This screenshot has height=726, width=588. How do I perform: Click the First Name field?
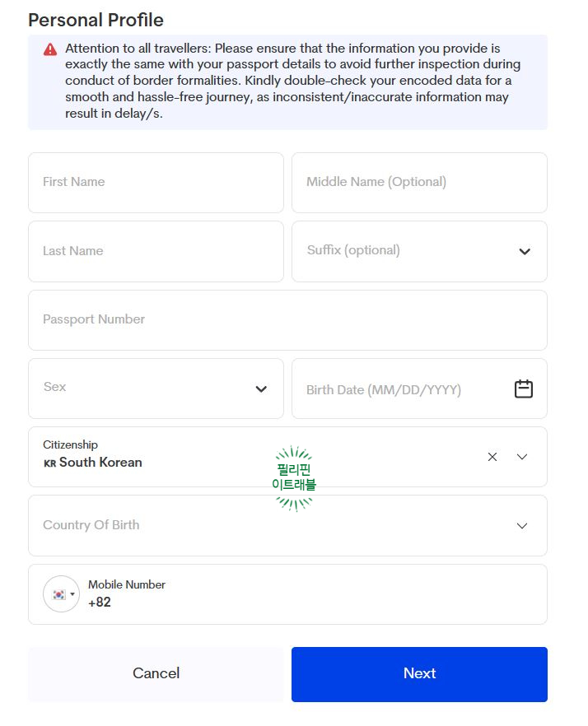pos(156,183)
